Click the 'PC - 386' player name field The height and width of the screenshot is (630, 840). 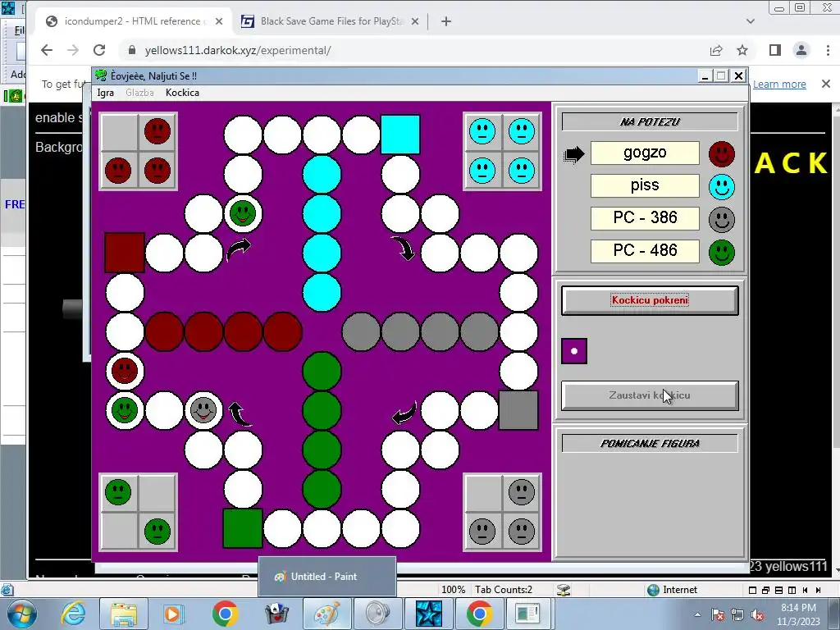(645, 218)
